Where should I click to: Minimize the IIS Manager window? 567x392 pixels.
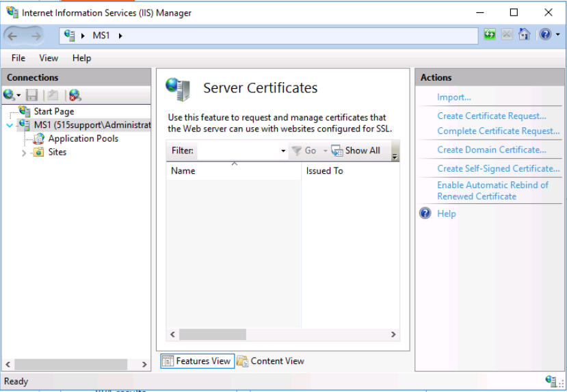tap(480, 12)
